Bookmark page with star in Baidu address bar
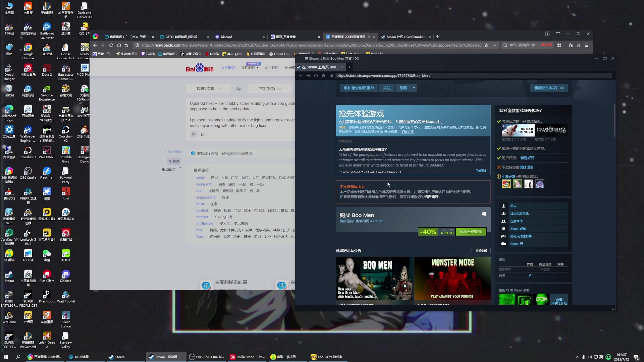Viewport: 644px width, 362px height. coord(486,45)
